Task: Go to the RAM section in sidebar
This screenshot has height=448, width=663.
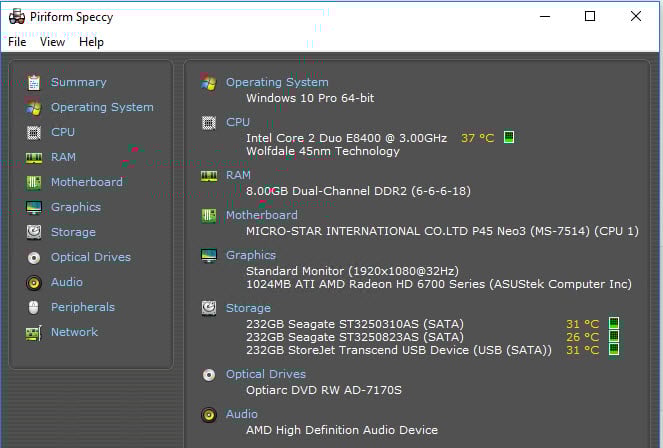Action: point(63,157)
